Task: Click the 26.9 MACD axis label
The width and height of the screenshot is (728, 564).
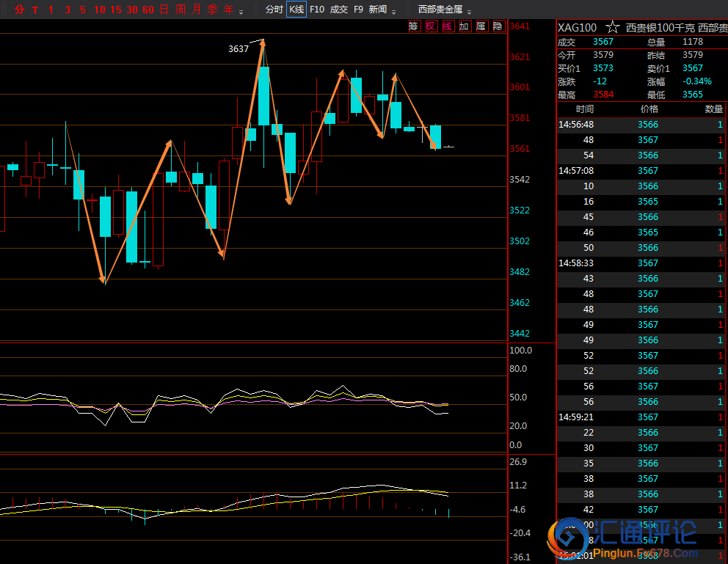Action: pyautogui.click(x=518, y=462)
